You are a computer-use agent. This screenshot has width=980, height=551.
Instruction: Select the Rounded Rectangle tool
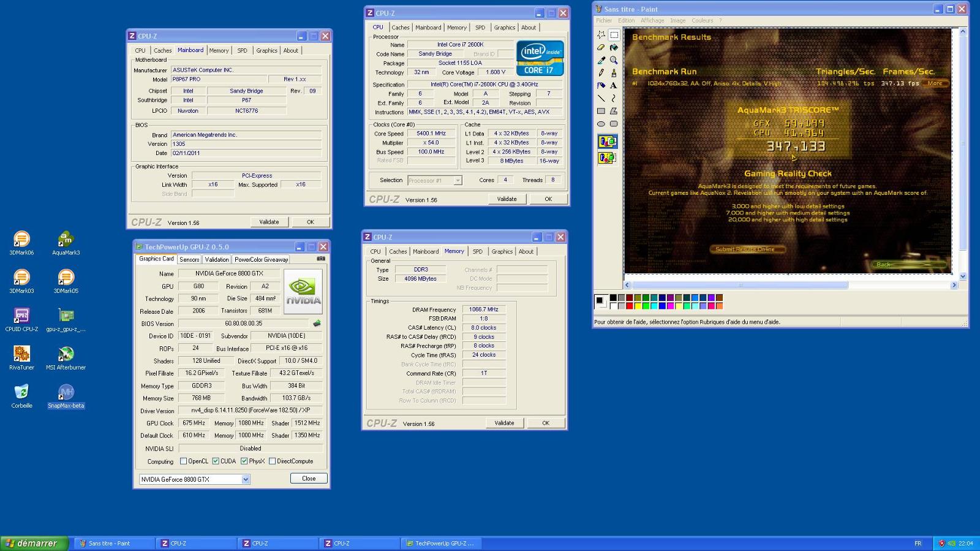click(x=614, y=124)
